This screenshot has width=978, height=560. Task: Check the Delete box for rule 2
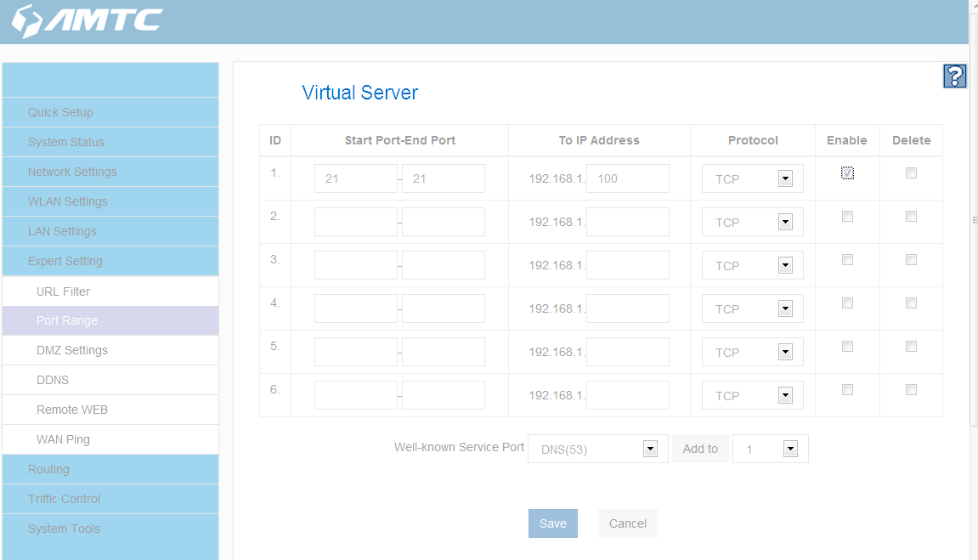pyautogui.click(x=911, y=217)
